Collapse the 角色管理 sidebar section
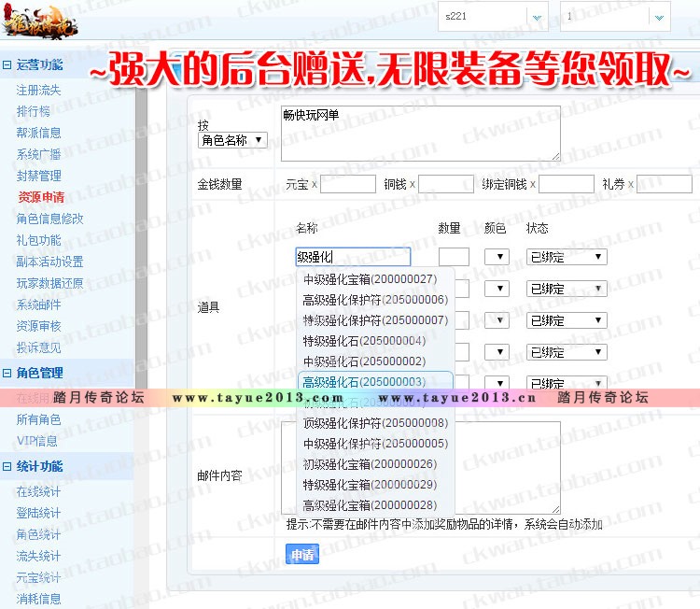Screen dimensions: 700x609 pyautogui.click(x=7, y=373)
